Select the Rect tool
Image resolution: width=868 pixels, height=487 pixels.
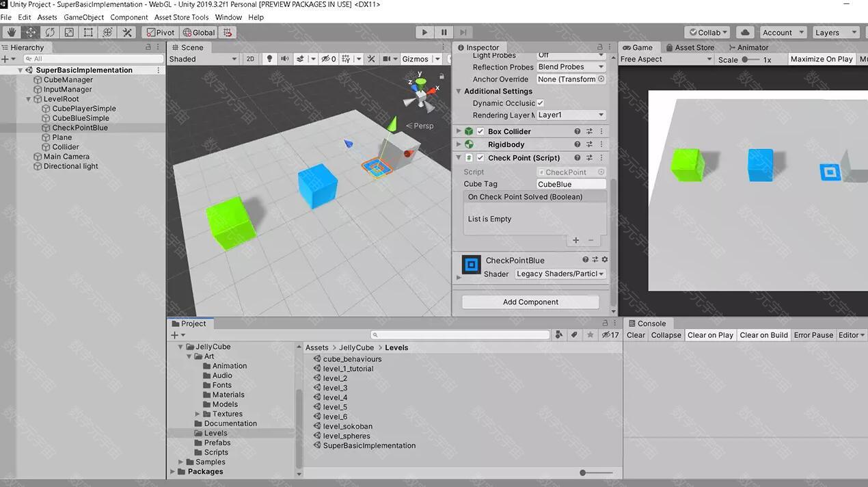(88, 32)
